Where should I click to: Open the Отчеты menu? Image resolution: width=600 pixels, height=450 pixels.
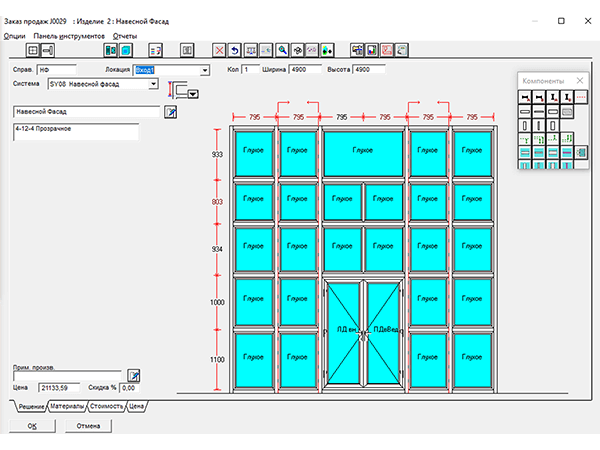click(125, 34)
